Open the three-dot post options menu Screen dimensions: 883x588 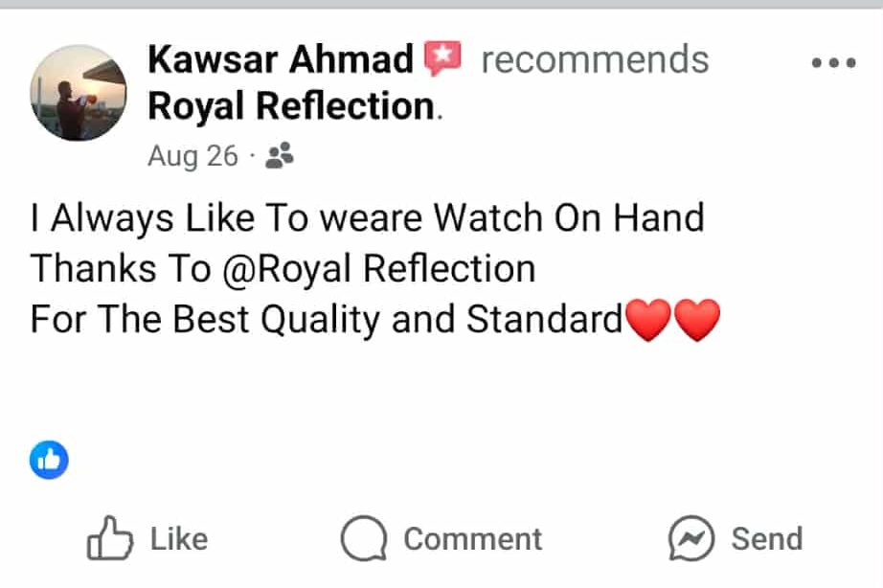(x=833, y=62)
